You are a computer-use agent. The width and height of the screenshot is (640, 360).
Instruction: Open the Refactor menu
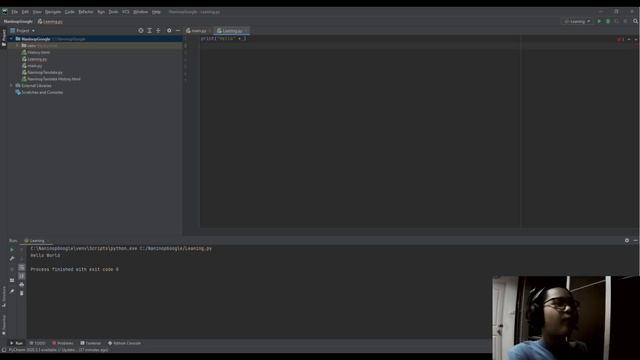click(86, 12)
